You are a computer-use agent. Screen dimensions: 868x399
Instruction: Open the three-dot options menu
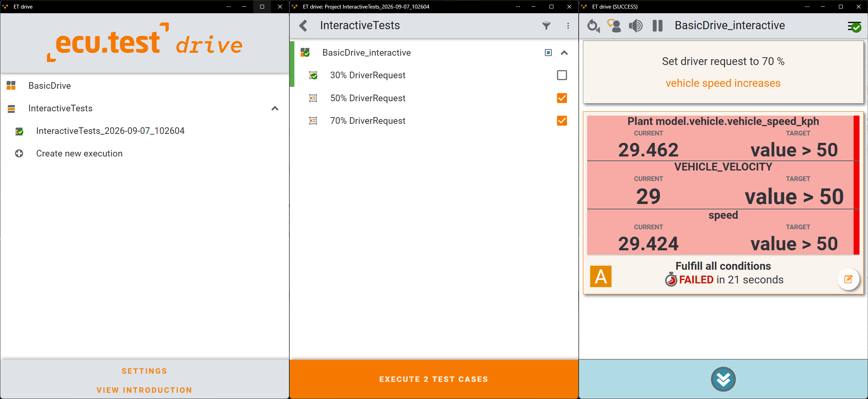[x=568, y=26]
